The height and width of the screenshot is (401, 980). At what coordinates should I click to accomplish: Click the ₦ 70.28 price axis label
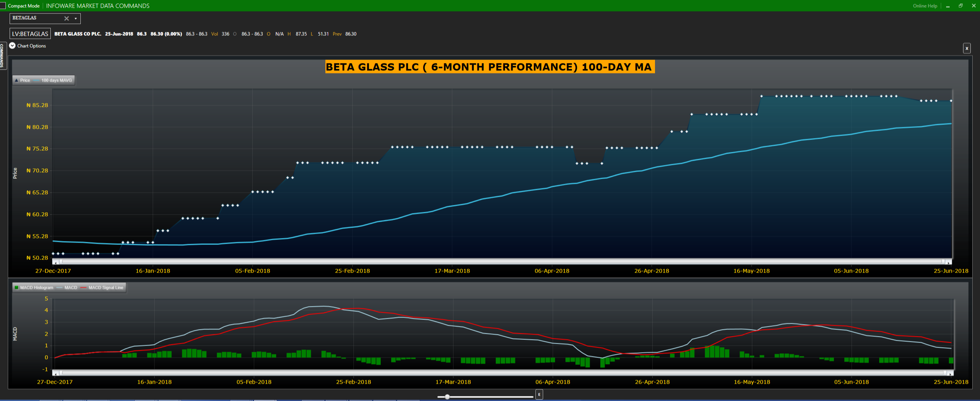tap(37, 171)
